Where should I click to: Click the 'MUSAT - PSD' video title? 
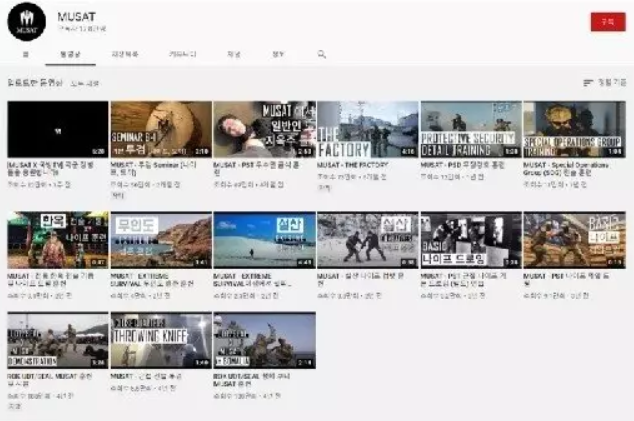[463, 165]
